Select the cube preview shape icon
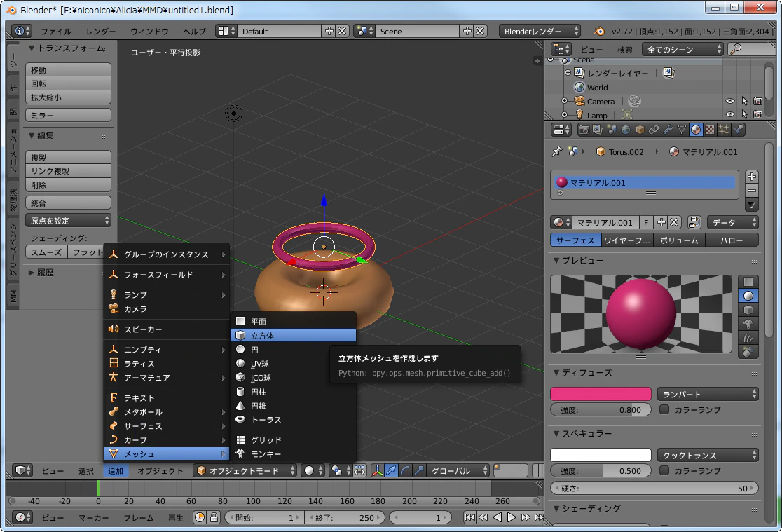Screen dimensions: 782x532 tap(748, 310)
